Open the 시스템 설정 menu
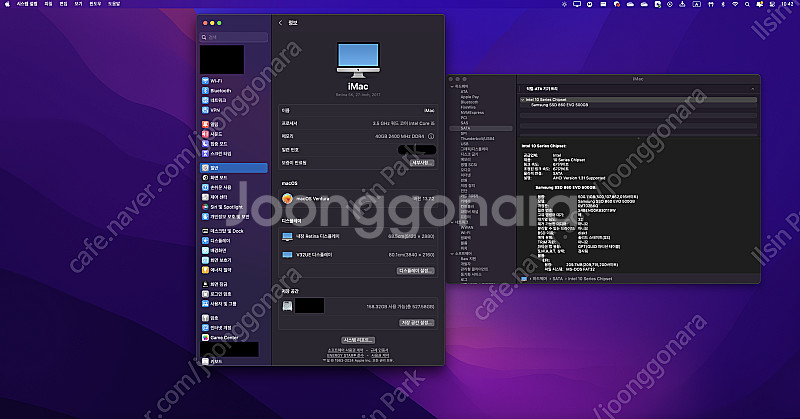The width and height of the screenshot is (800, 419). (x=27, y=4)
